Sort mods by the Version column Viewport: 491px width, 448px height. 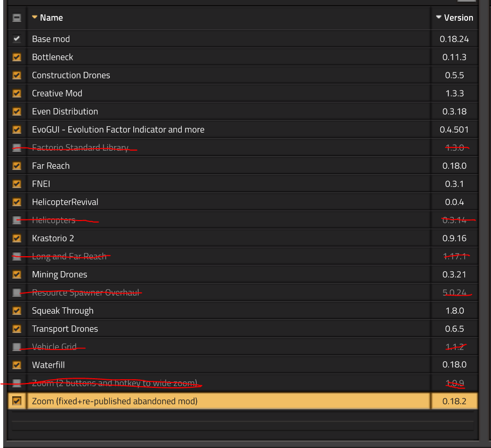coord(455,18)
